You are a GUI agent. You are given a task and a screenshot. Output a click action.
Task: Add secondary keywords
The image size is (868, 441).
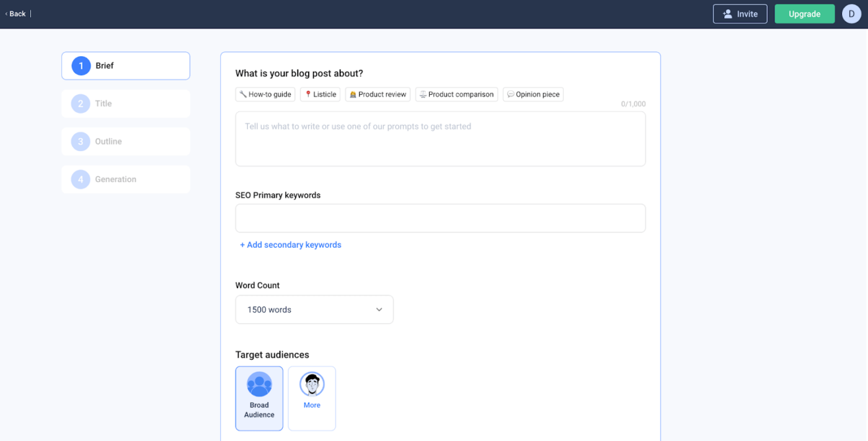click(291, 245)
